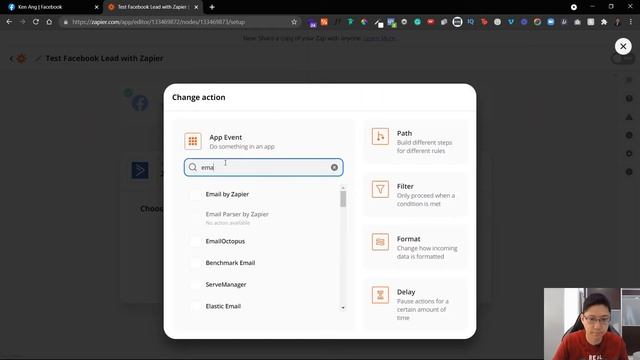The width and height of the screenshot is (640, 360).
Task: Close the Change action dialog with the X button
Action: pos(623,47)
